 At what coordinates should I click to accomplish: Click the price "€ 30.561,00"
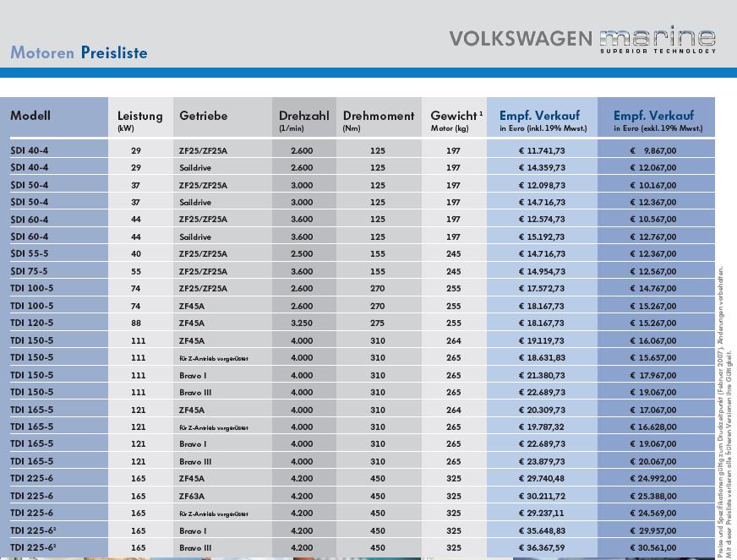652,548
